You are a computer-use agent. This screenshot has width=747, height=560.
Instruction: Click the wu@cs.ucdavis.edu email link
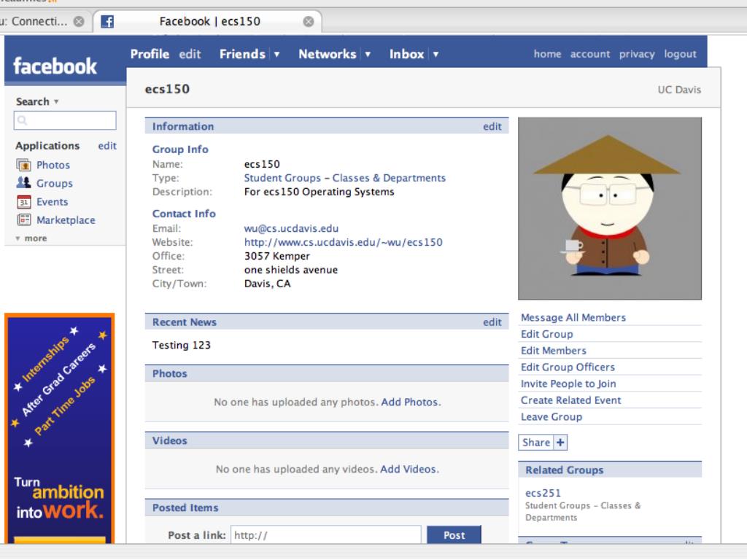pos(291,228)
